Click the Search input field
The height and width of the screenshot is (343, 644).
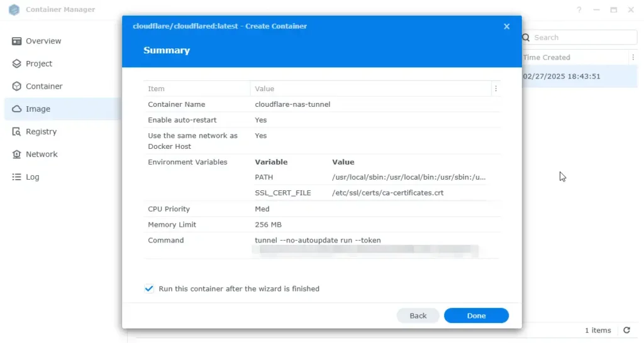(579, 37)
